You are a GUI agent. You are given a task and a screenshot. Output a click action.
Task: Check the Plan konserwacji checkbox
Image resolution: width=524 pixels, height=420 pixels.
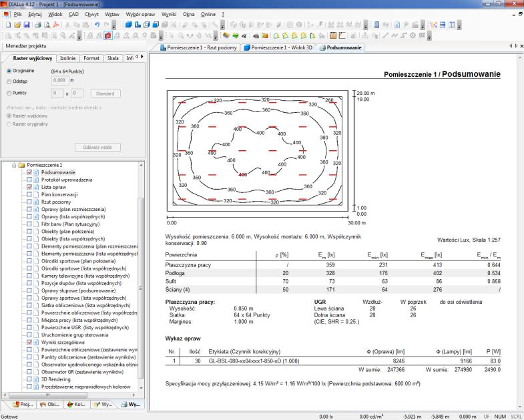point(29,194)
